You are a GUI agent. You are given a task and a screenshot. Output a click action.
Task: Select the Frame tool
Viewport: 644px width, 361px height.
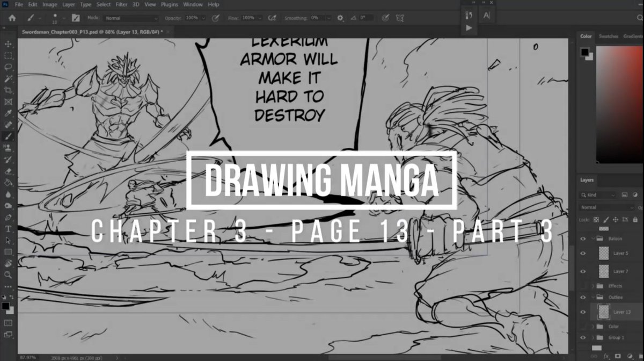tap(8, 102)
